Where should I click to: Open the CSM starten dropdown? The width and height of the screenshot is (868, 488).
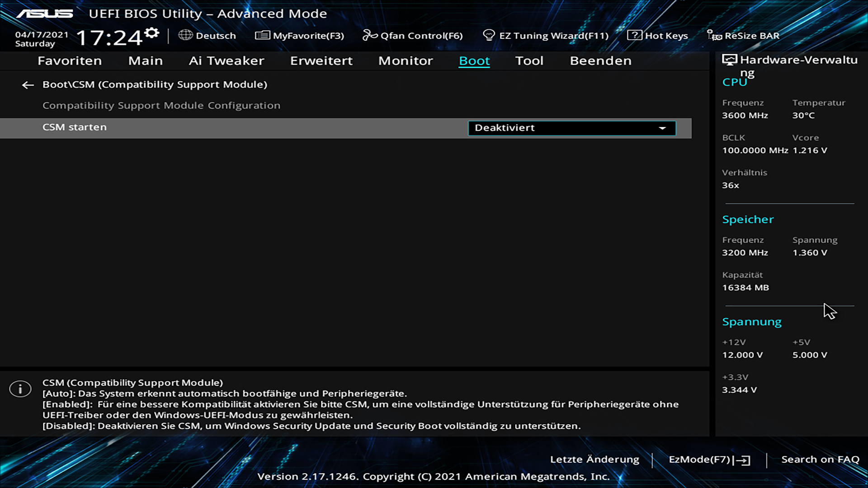click(x=571, y=128)
